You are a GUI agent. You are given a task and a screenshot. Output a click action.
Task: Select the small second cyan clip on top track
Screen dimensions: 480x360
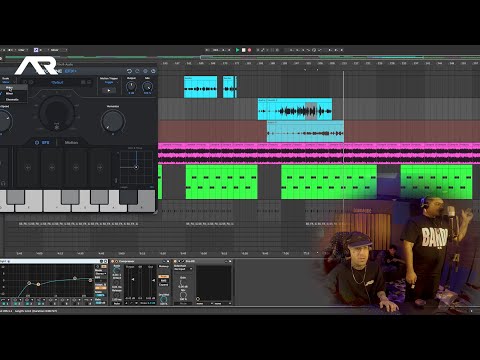229,87
